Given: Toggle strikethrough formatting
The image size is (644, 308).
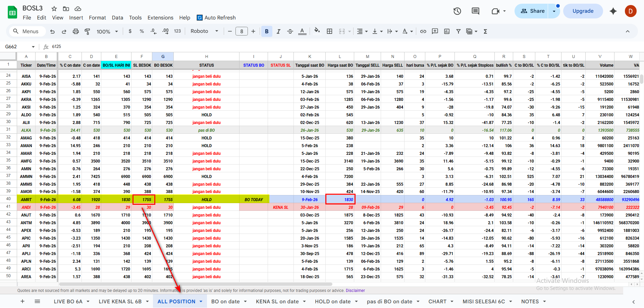Looking at the screenshot, I should coord(290,32).
